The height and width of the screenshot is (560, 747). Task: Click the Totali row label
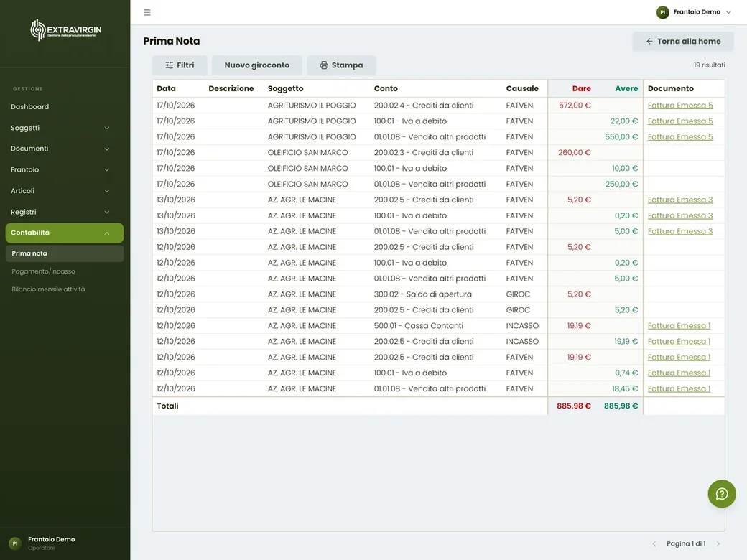167,406
